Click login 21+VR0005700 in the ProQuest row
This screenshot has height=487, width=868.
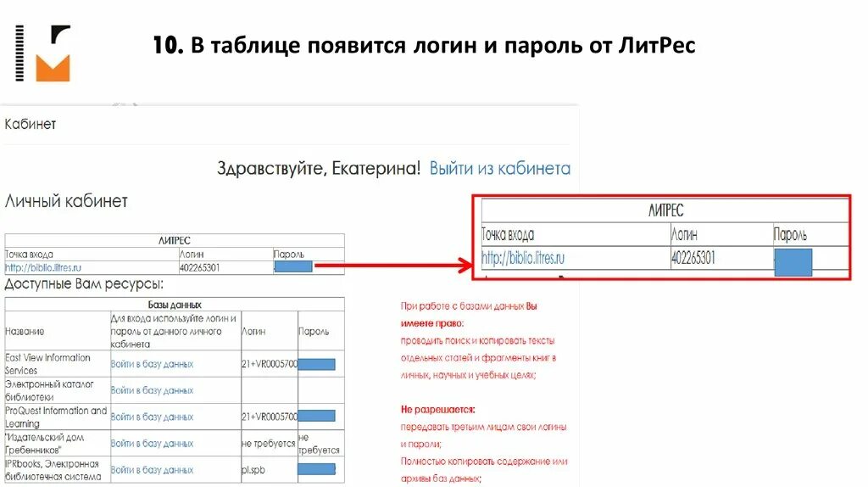click(x=270, y=416)
